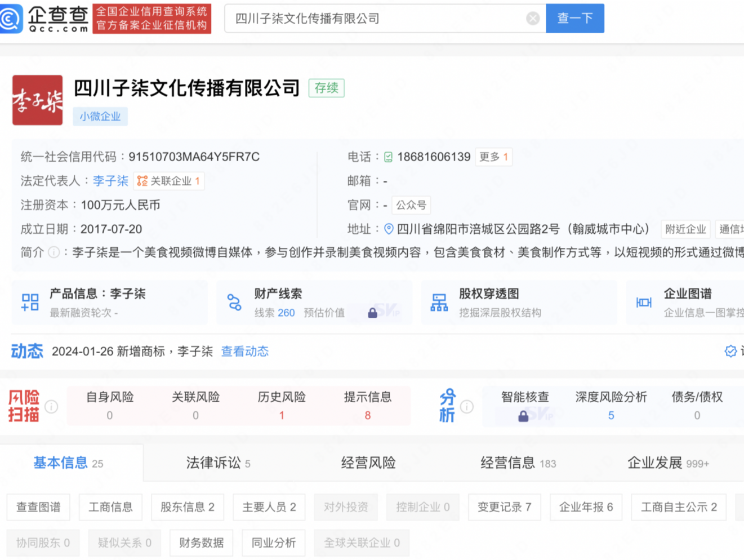Open the map pin icon by the address
The image size is (744, 560).
[389, 229]
